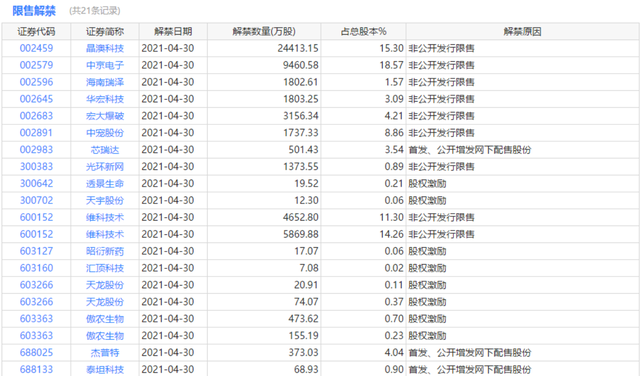Open 傲农生物 link in the 0.23 row

click(x=105, y=336)
